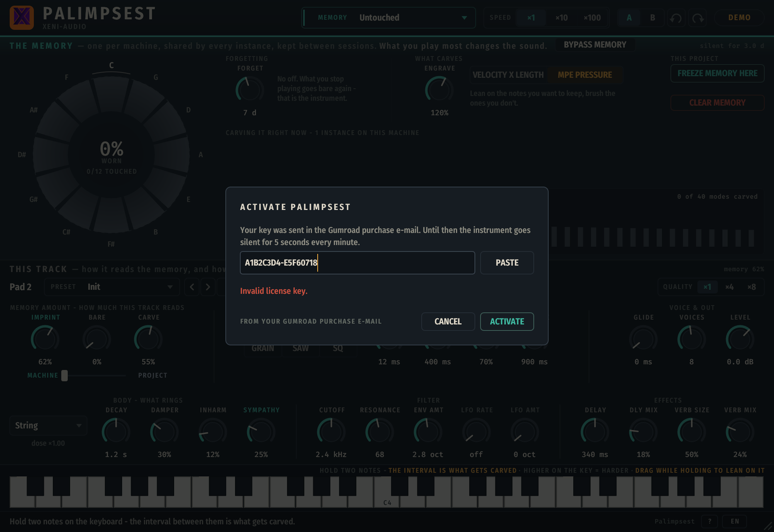
Task: Click the VERB MIX knob
Action: click(x=740, y=431)
